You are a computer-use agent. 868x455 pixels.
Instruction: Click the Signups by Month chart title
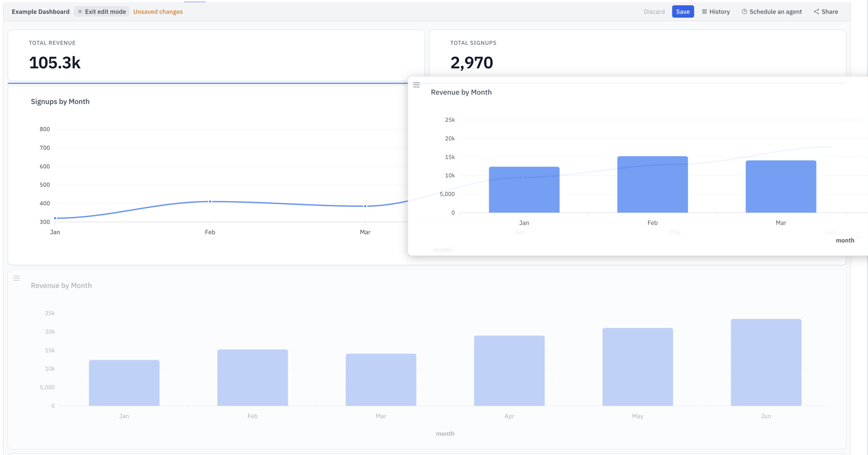60,101
